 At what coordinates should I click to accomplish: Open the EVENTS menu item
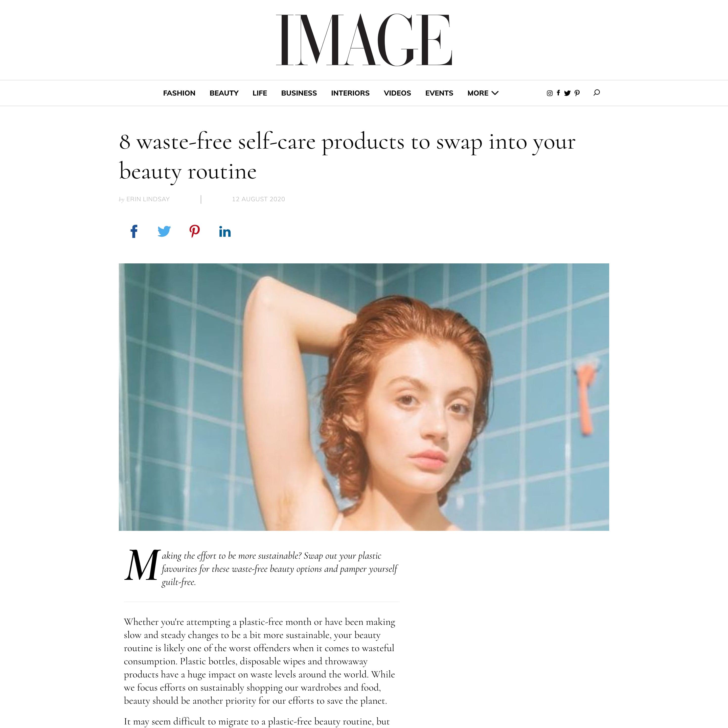tap(439, 93)
